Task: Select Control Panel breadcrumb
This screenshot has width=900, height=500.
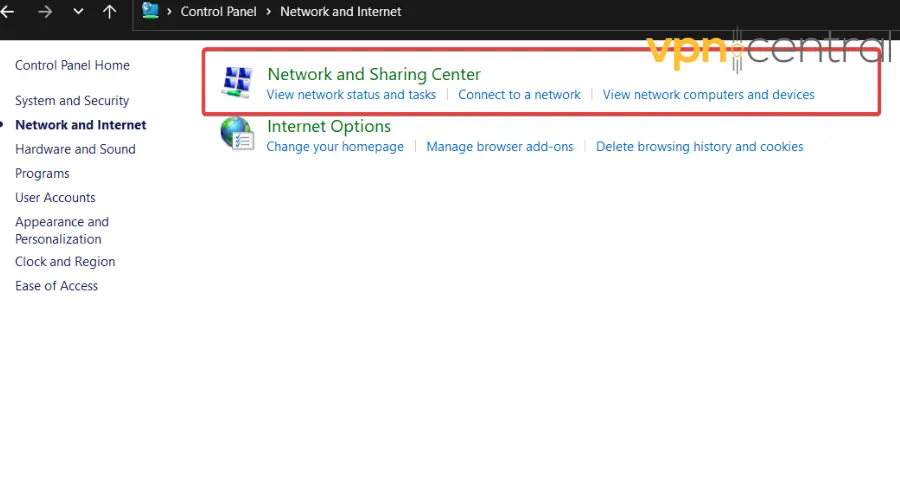Action: pyautogui.click(x=218, y=11)
